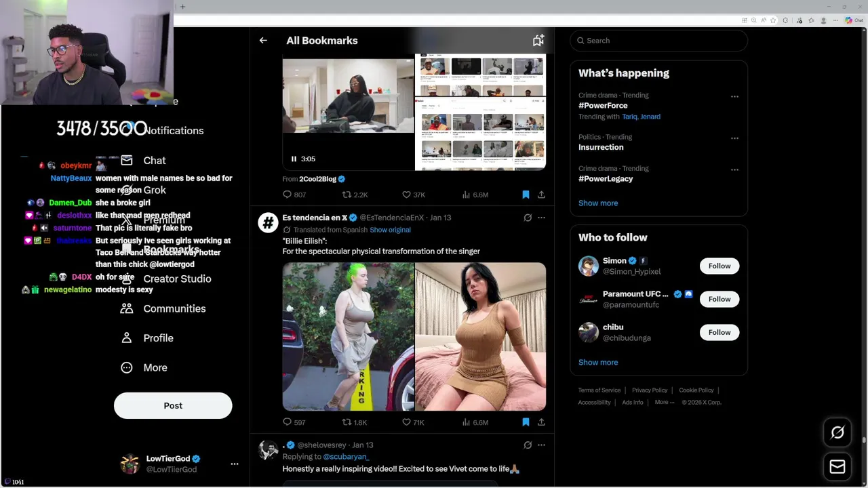The height and width of the screenshot is (488, 868).
Task: Open options for #PowerForce trend
Action: 734,96
